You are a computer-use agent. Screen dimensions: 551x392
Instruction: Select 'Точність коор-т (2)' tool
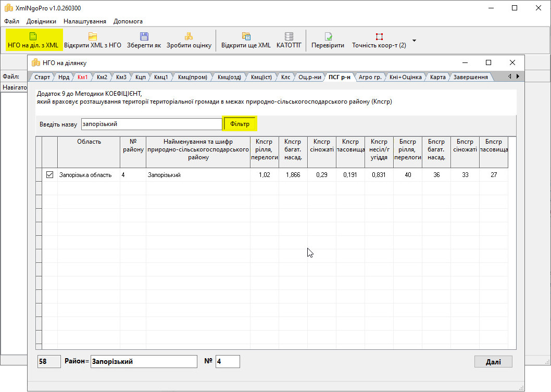(x=379, y=36)
